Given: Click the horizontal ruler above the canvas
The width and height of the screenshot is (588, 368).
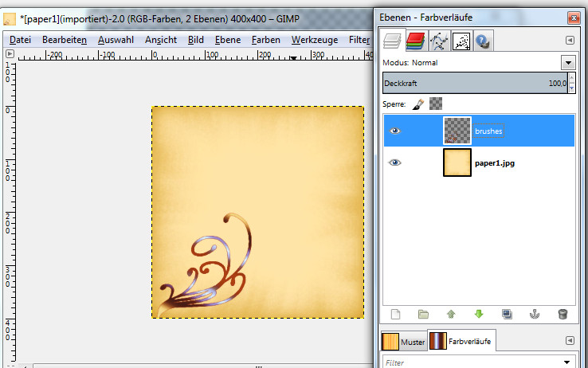Looking at the screenshot, I should pos(195,55).
